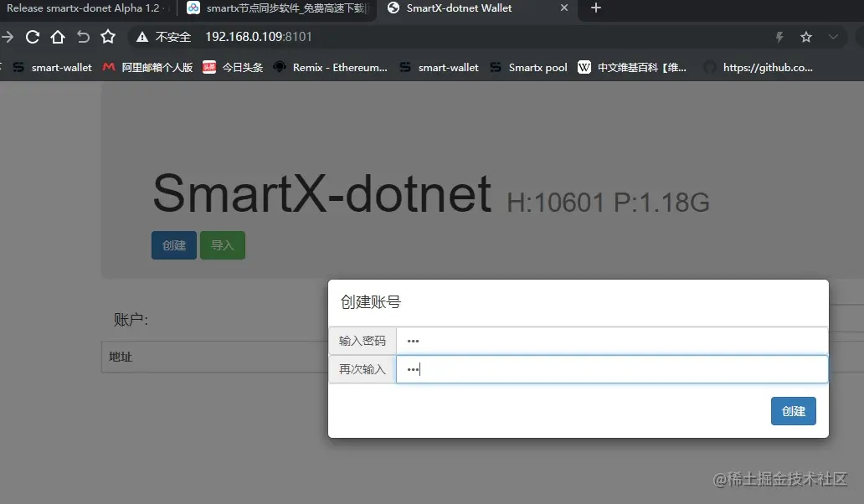Image resolution: width=864 pixels, height=504 pixels.
Task: Open 中文维基百科 bookmark
Action: (x=632, y=67)
